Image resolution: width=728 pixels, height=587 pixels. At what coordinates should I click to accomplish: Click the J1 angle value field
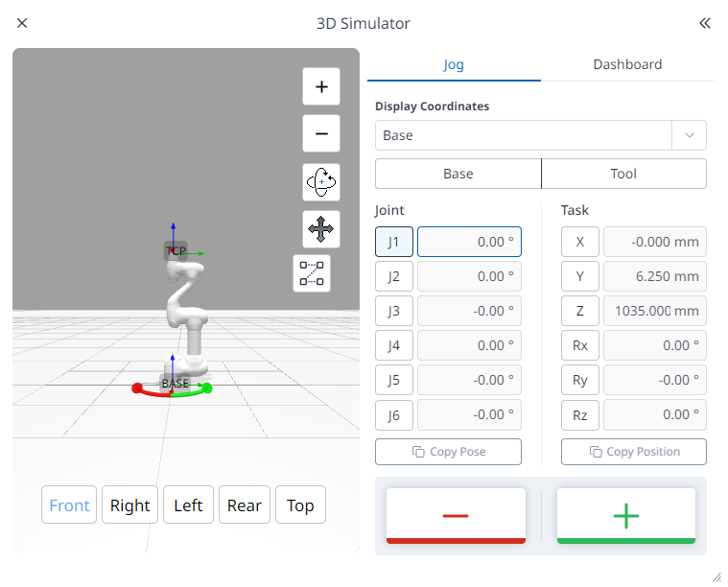click(x=469, y=242)
